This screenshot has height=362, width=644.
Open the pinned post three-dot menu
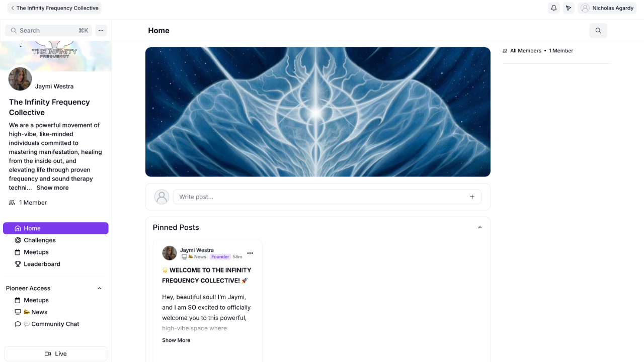pyautogui.click(x=250, y=253)
